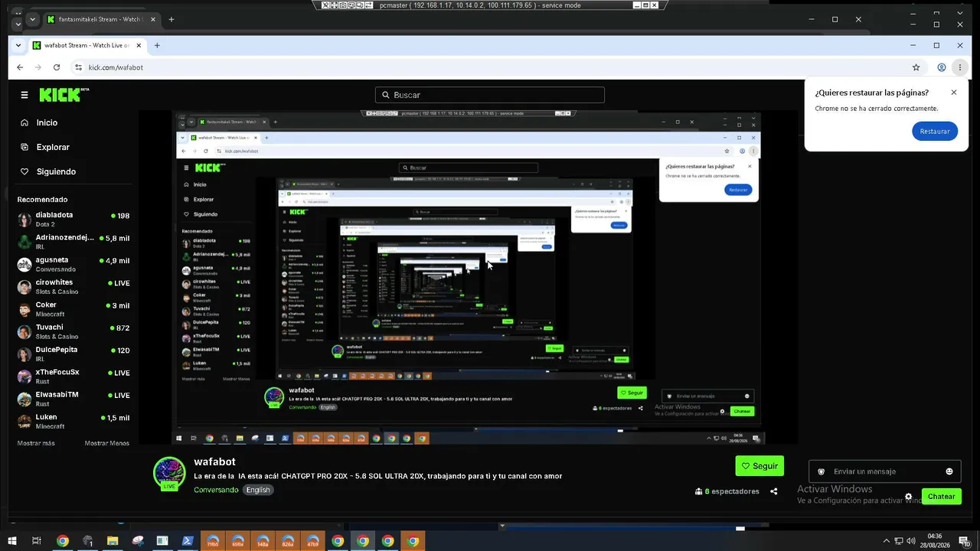The width and height of the screenshot is (980, 551).
Task: Click xTheFocuSx's avatar
Action: pos(24,377)
